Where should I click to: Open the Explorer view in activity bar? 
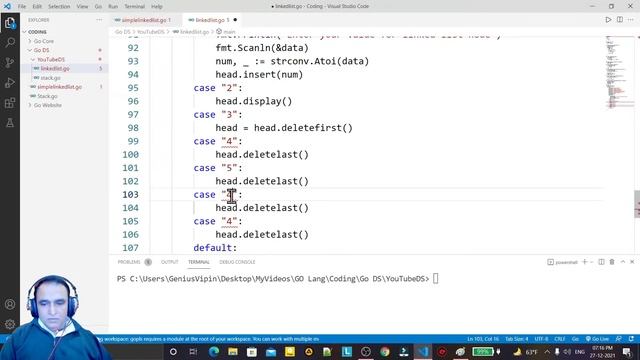tap(10, 23)
